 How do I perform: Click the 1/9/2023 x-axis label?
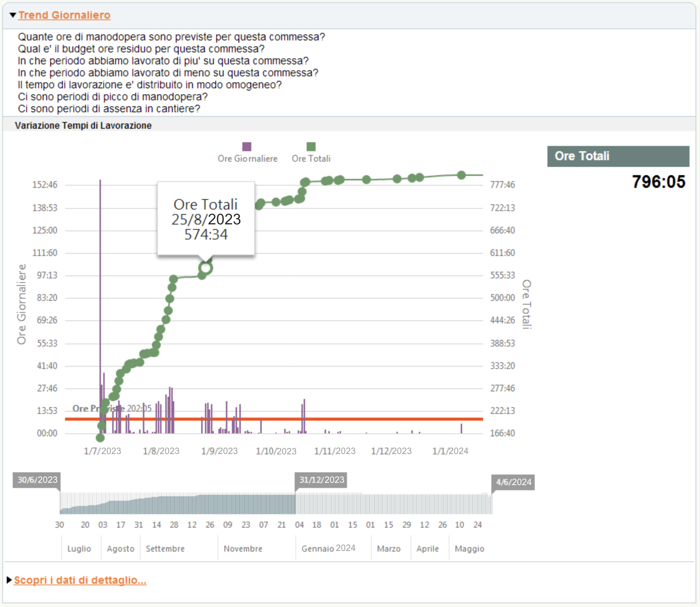pyautogui.click(x=219, y=451)
